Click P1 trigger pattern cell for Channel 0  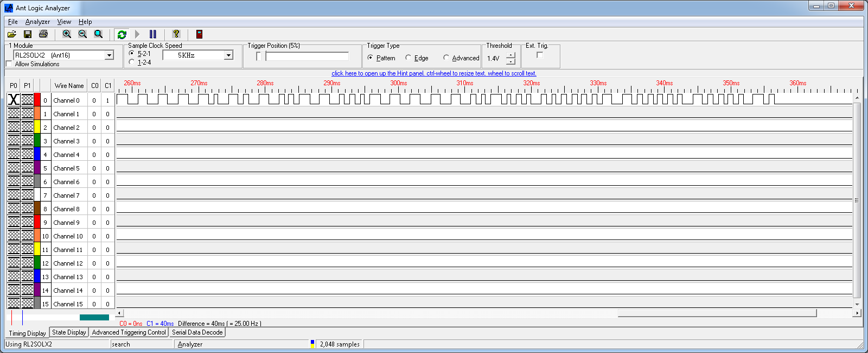coord(27,99)
